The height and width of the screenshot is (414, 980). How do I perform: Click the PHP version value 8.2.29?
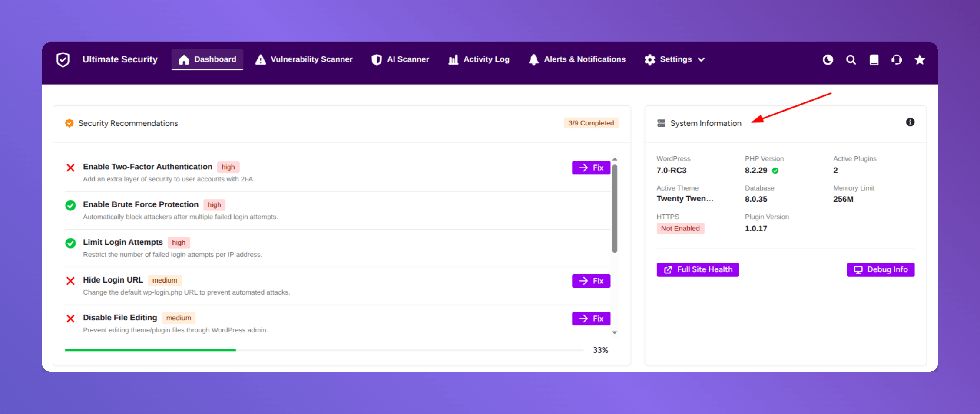(756, 171)
